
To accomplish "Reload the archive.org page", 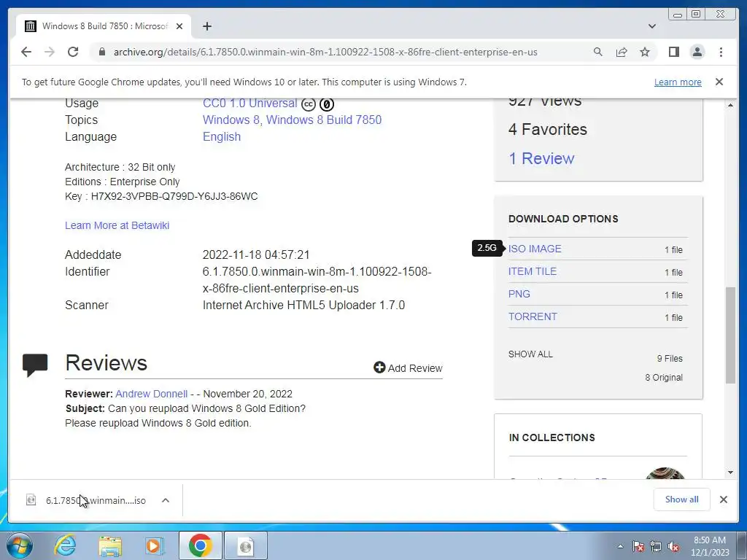I will point(73,52).
